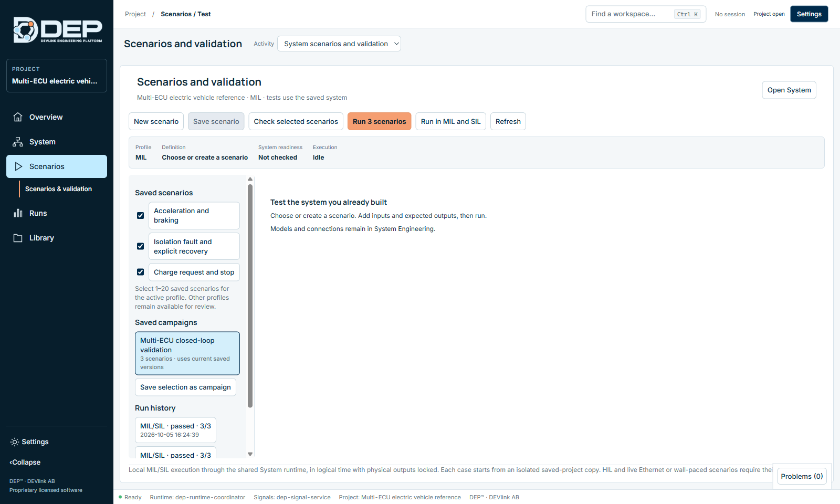
Task: Click the Overview home icon
Action: tap(18, 117)
